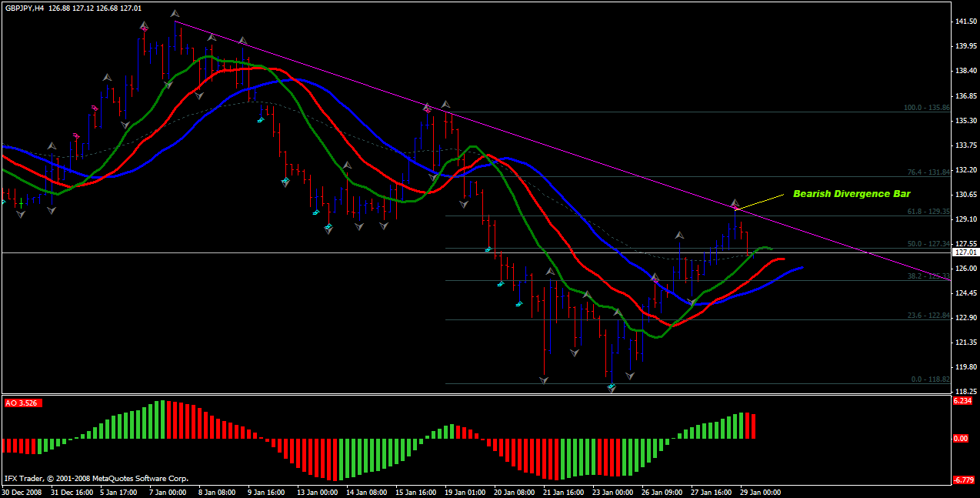Select Fibonacci level 0.0 - 118.82
Image resolution: width=980 pixels, height=498 pixels.
pyautogui.click(x=930, y=379)
